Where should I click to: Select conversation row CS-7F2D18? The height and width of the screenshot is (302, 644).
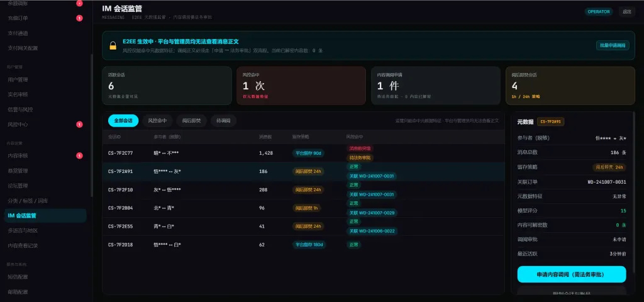[x=304, y=245]
